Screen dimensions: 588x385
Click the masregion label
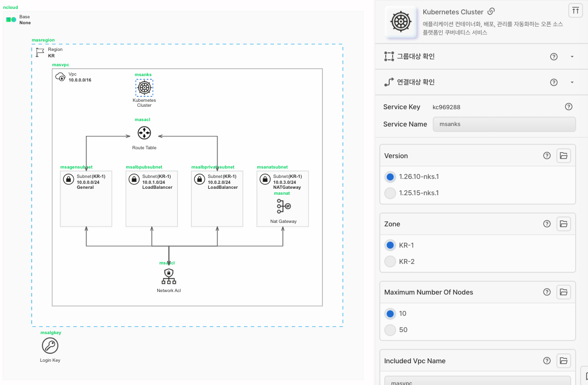(x=43, y=40)
